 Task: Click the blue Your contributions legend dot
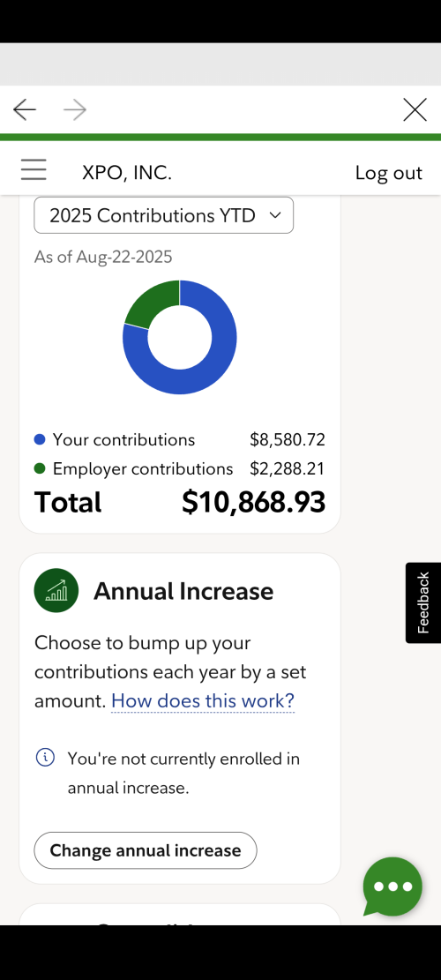click(40, 439)
